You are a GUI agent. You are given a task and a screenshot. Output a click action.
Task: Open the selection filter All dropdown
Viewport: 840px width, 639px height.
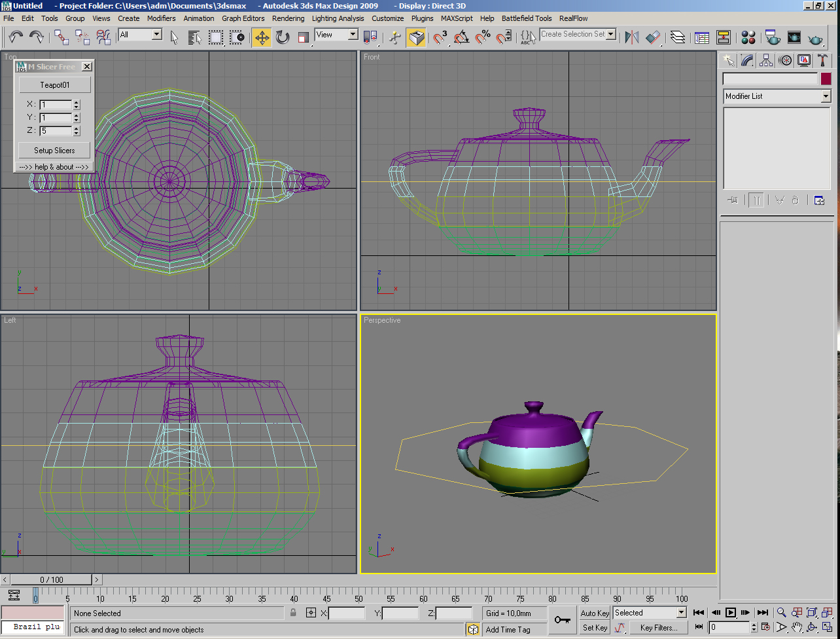point(157,35)
